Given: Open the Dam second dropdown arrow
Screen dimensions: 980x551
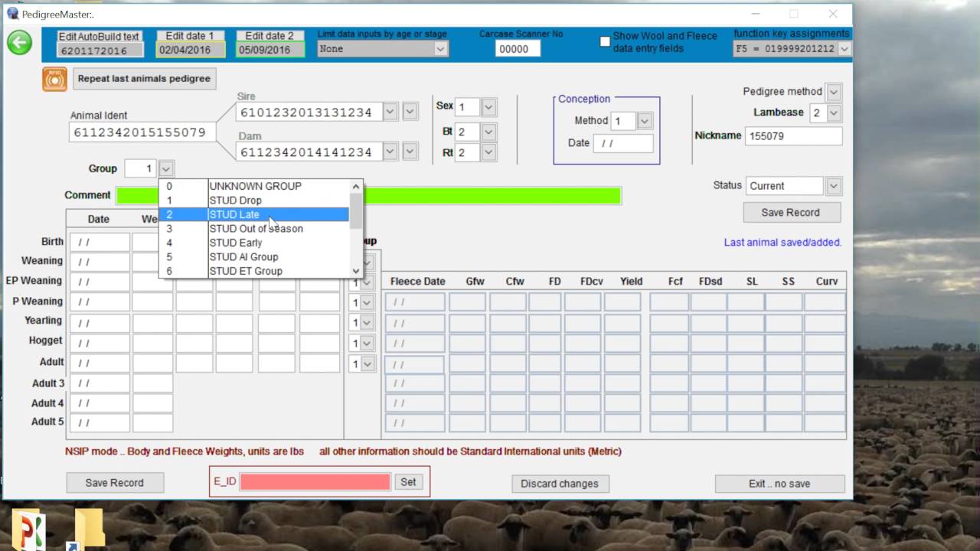Looking at the screenshot, I should [x=410, y=152].
